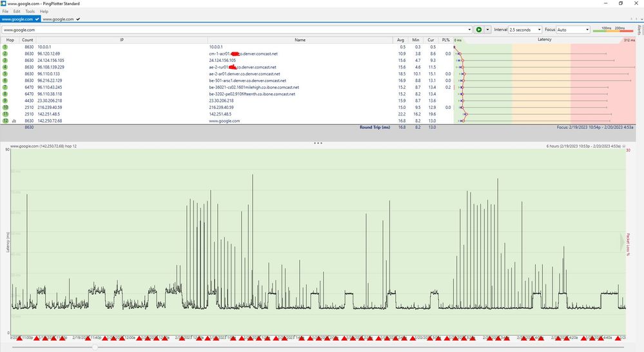644x352 pixels.
Task: Select hop 12 green circle icon
Action: pos(5,121)
